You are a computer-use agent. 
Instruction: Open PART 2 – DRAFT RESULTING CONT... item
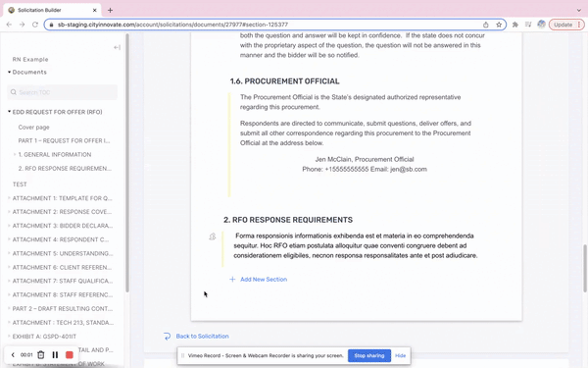[x=63, y=309]
